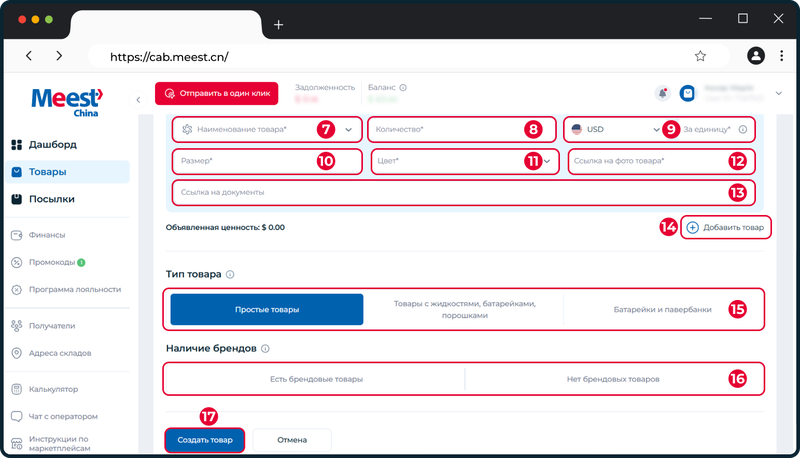
Task: Focus Ссылка на фото товара field
Action: click(x=661, y=161)
